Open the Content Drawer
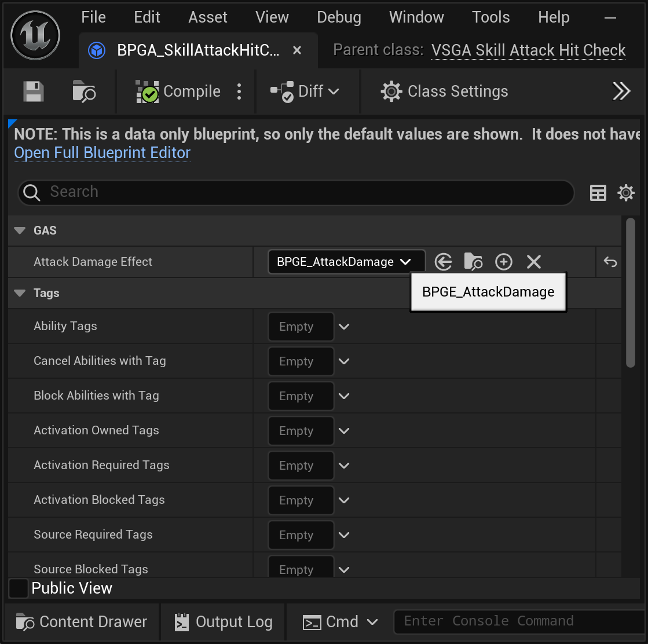Image resolution: width=648 pixels, height=644 pixels. [82, 621]
